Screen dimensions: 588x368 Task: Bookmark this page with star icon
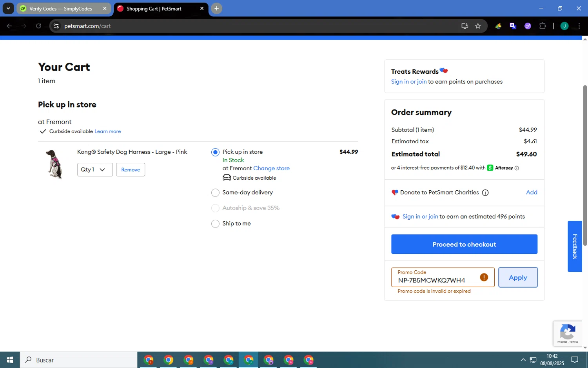coord(478,26)
